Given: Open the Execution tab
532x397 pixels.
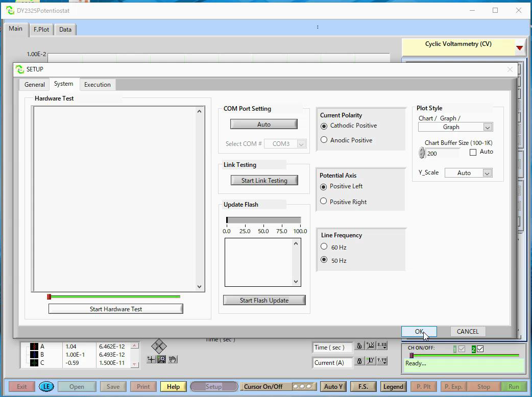Looking at the screenshot, I should pyautogui.click(x=97, y=85).
